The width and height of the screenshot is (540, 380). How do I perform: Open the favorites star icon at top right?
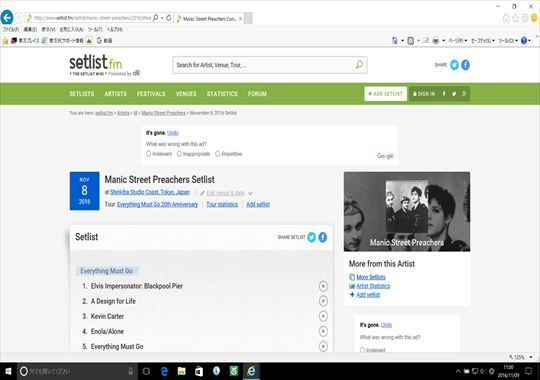tap(515, 18)
